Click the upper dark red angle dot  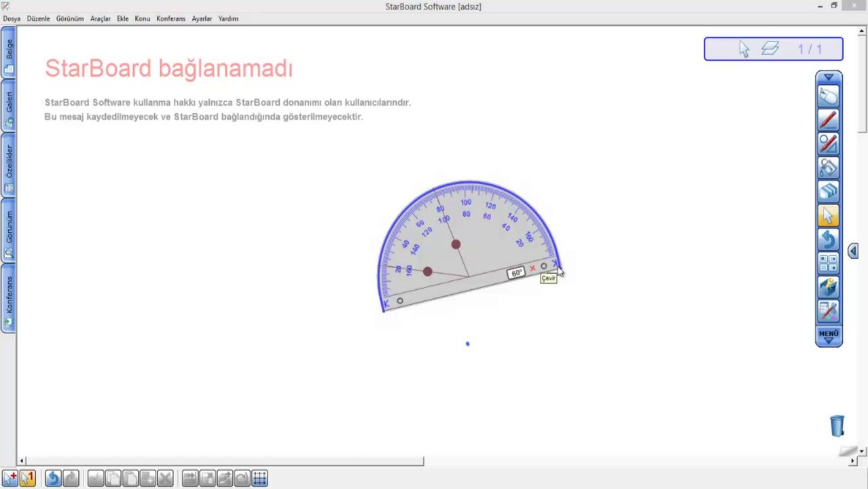click(456, 244)
